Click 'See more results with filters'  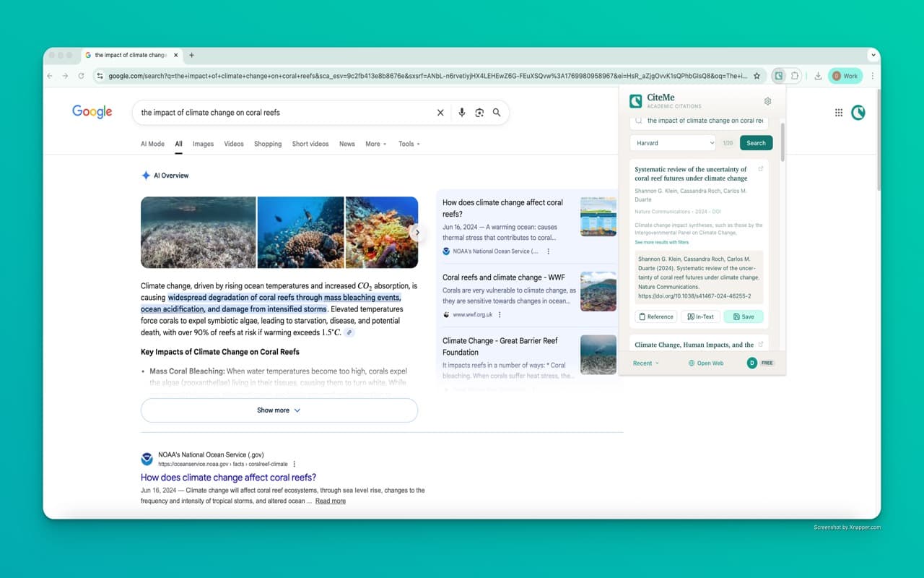coord(662,242)
